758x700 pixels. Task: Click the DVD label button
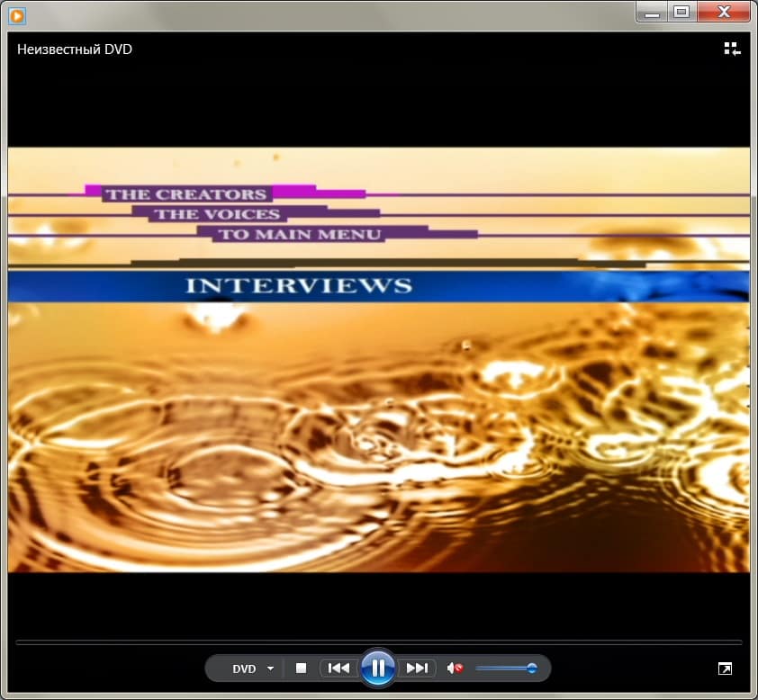click(244, 669)
